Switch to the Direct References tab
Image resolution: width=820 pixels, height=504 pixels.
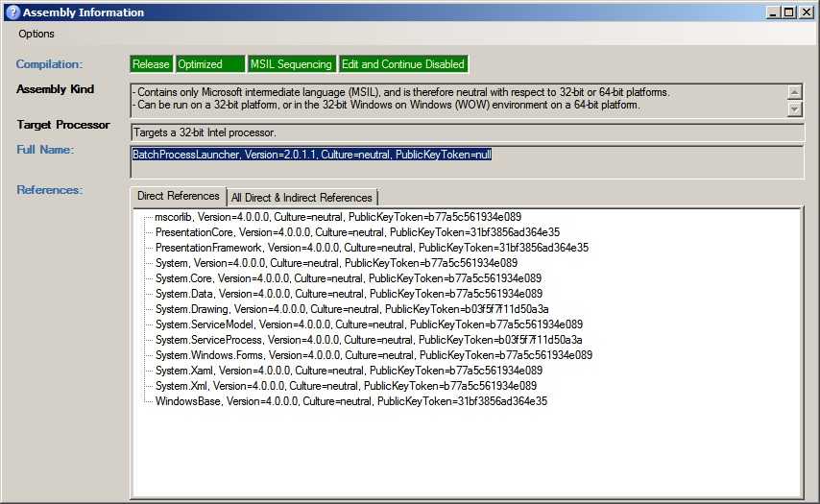click(179, 196)
